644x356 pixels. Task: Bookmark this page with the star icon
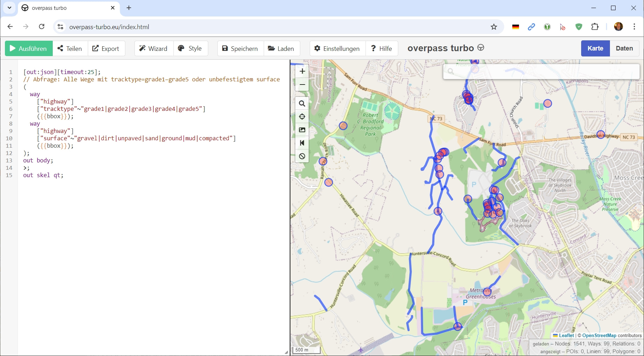point(494,27)
